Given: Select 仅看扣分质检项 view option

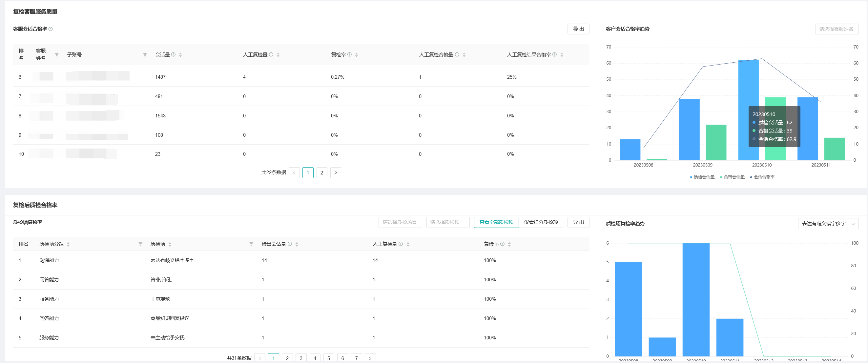Looking at the screenshot, I should pyautogui.click(x=541, y=222).
